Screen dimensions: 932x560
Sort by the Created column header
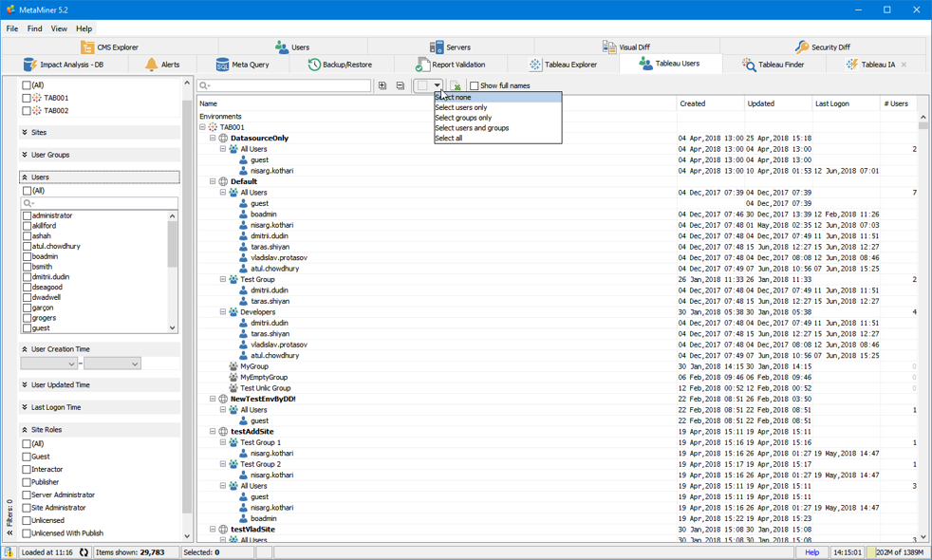(710, 103)
